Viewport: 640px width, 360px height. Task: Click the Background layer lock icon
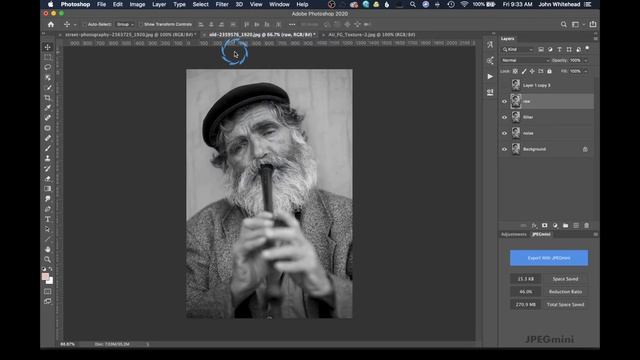pyautogui.click(x=585, y=149)
